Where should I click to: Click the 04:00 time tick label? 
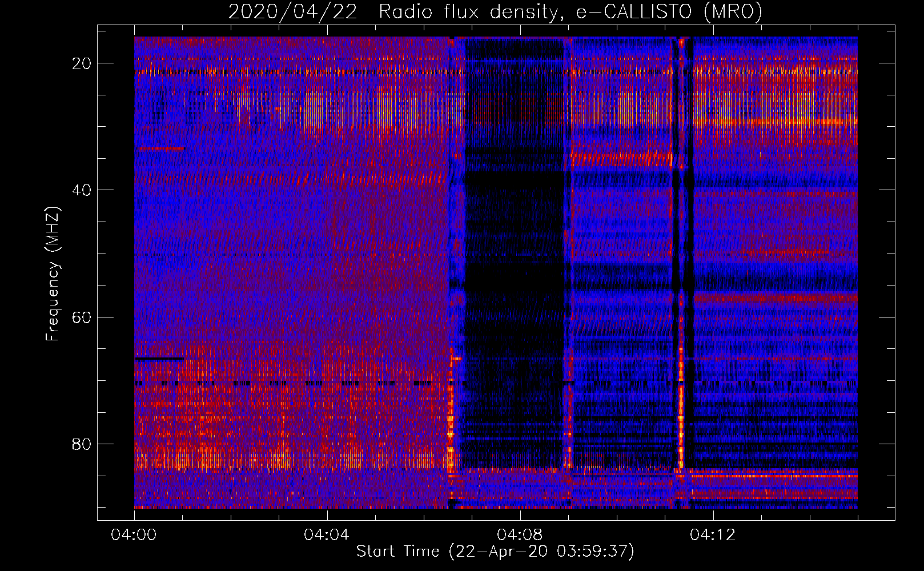point(134,534)
